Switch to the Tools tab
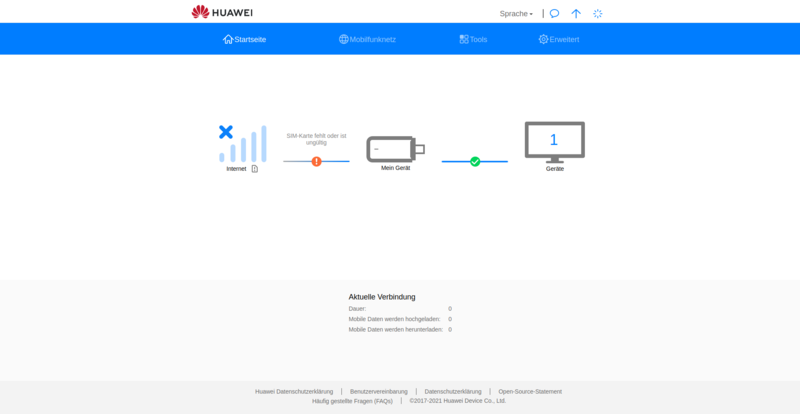The width and height of the screenshot is (800, 414). (473, 39)
